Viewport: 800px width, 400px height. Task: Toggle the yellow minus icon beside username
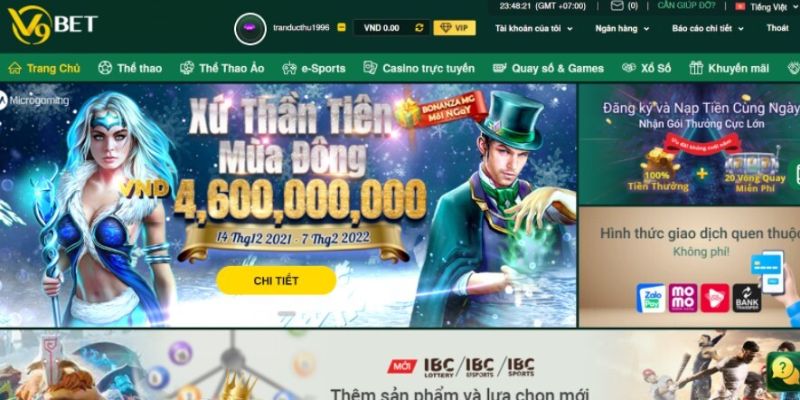tap(341, 28)
